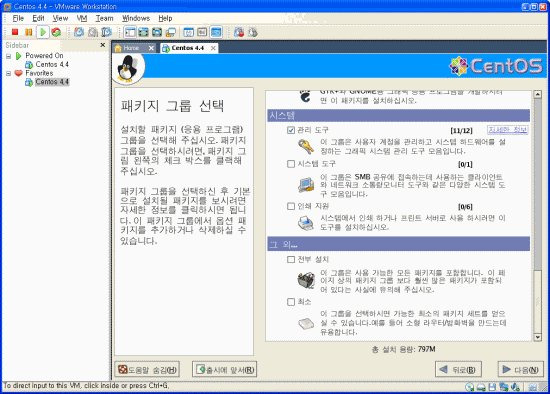Switch to the Centos 4.4 tab
The width and height of the screenshot is (550, 394).
[187, 48]
